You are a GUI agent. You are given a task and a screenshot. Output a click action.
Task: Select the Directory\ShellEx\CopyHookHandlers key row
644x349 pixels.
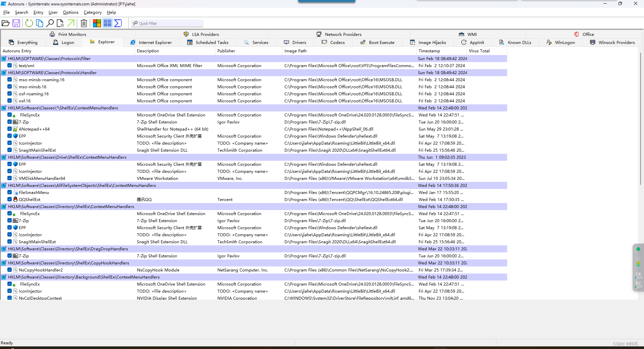tap(254, 263)
